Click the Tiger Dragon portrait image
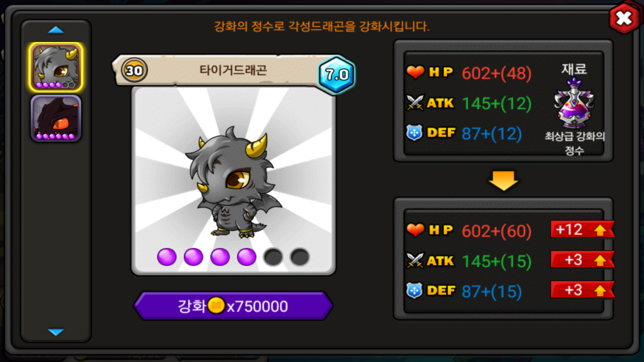 tap(233, 181)
